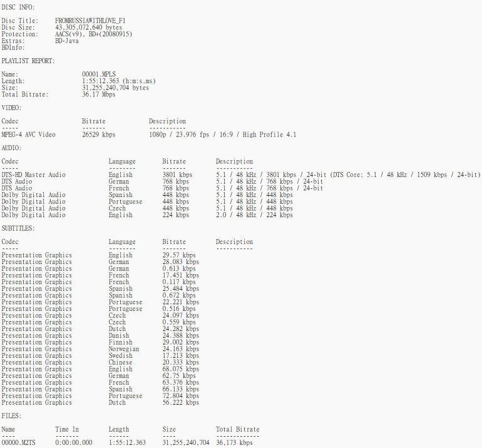
Task: Click the Time In column header
Action: coord(67,430)
